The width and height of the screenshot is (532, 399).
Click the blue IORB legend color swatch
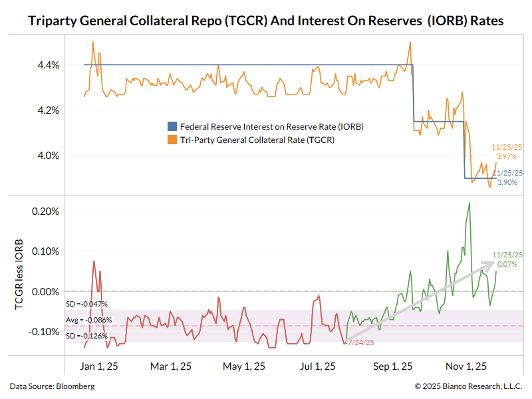point(172,126)
